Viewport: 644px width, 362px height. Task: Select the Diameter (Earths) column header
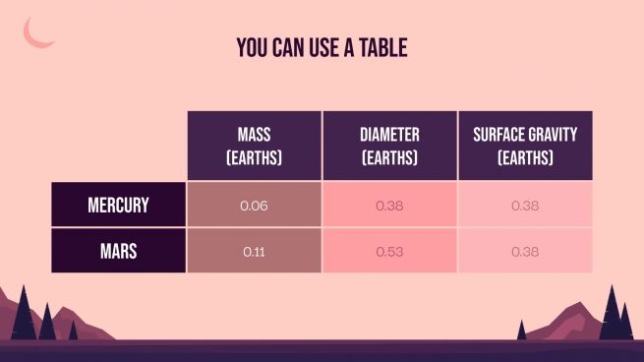point(389,146)
